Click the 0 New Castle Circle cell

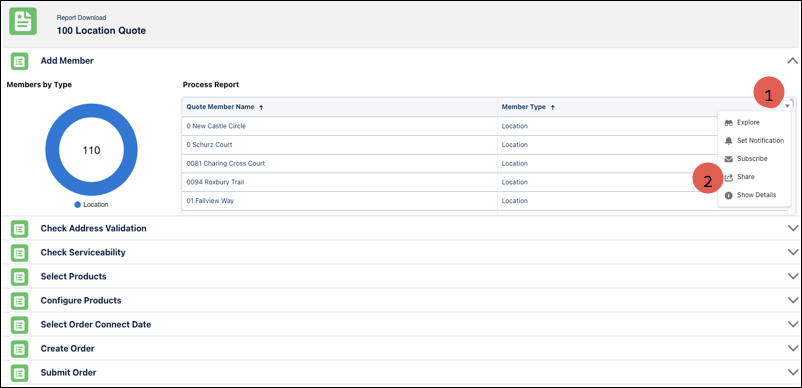340,126
